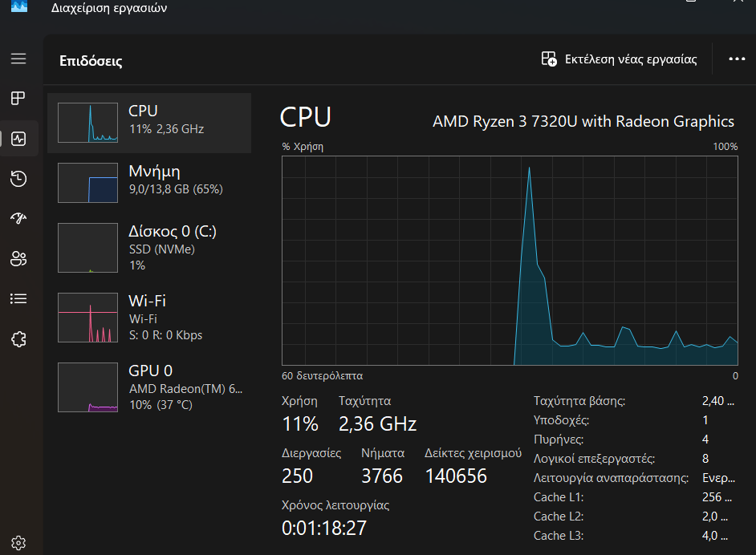The width and height of the screenshot is (756, 555).
Task: Select the Wi-Fi performance entry
Action: click(149, 317)
